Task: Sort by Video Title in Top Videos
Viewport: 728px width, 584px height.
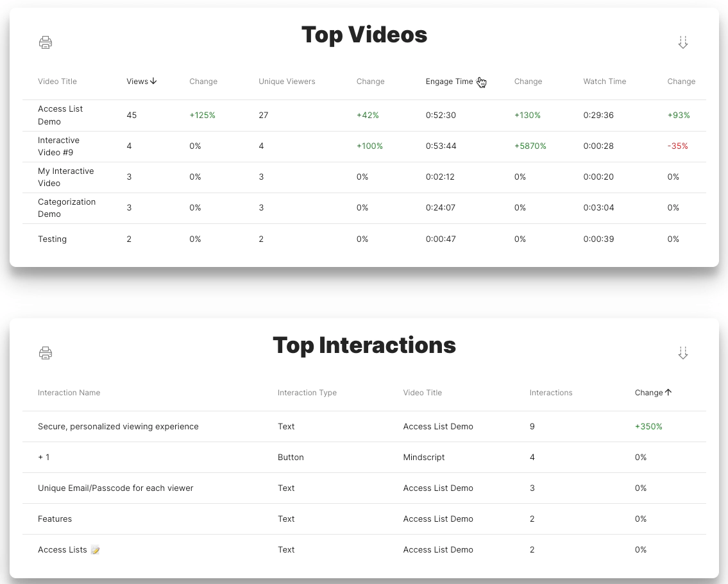Action: click(x=57, y=82)
